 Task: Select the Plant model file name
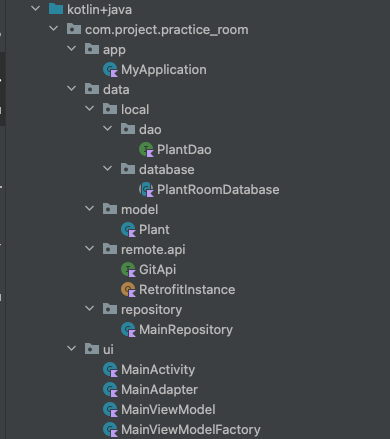tap(154, 230)
